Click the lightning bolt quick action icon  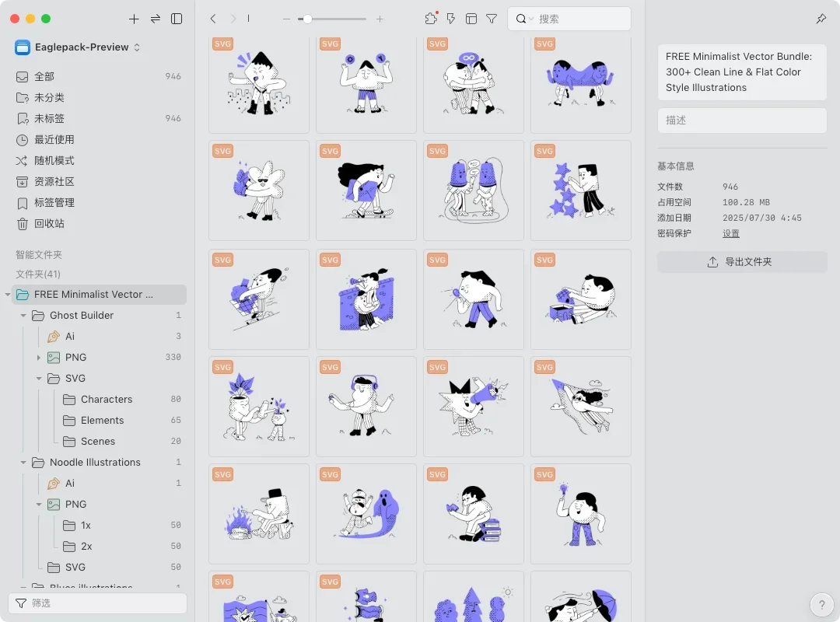[451, 19]
